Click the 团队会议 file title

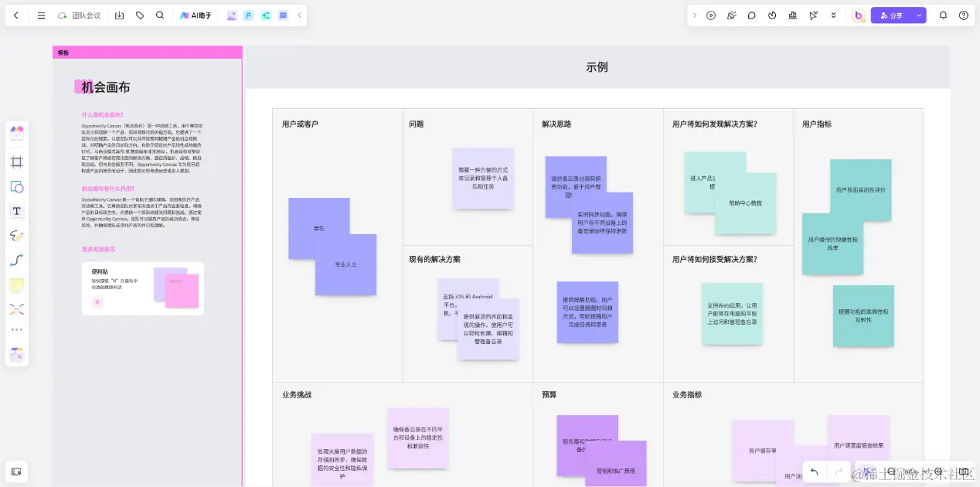coord(86,15)
